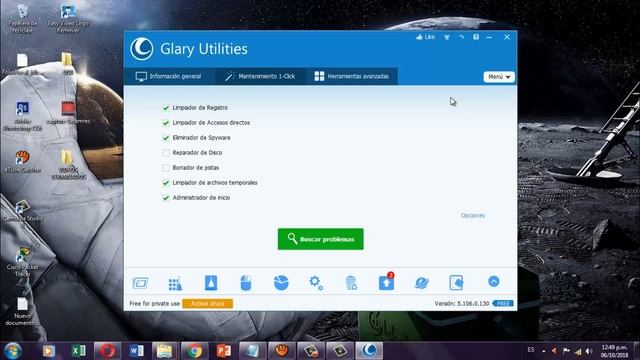Image resolution: width=640 pixels, height=360 pixels.
Task: Toggle Limpiador de archivos temporales checkbox
Action: click(x=166, y=183)
